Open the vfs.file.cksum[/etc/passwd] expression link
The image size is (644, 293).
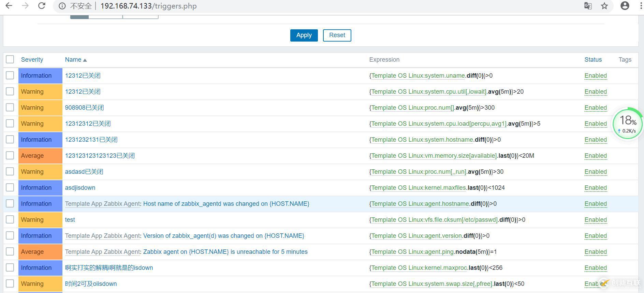pyautogui.click(x=435, y=220)
